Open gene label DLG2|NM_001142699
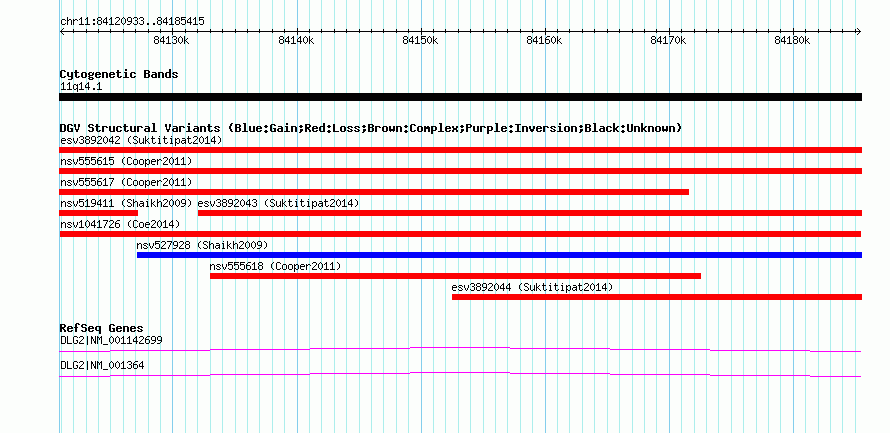890x433 pixels. click(x=111, y=341)
